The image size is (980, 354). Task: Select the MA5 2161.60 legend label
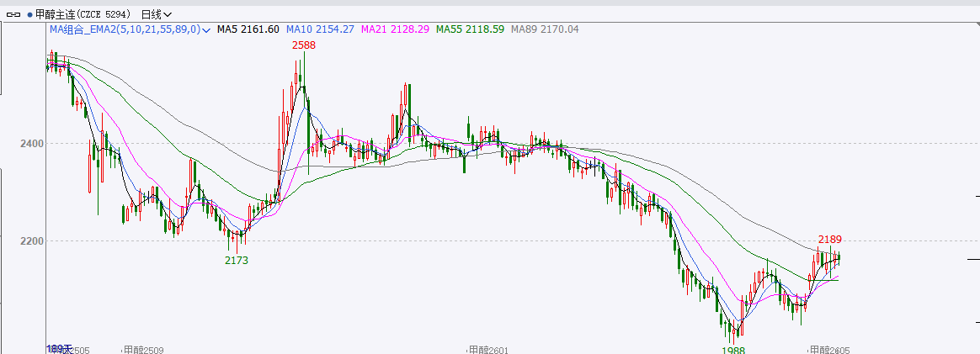(248, 29)
